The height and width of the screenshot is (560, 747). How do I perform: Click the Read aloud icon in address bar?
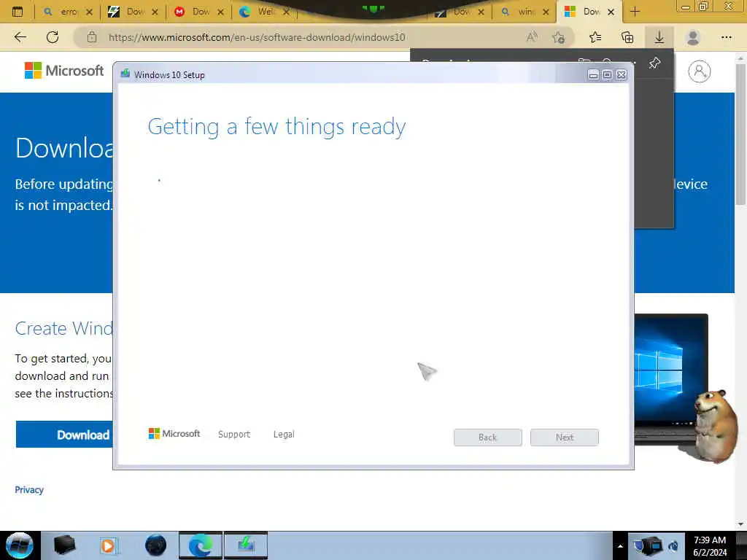(x=532, y=37)
